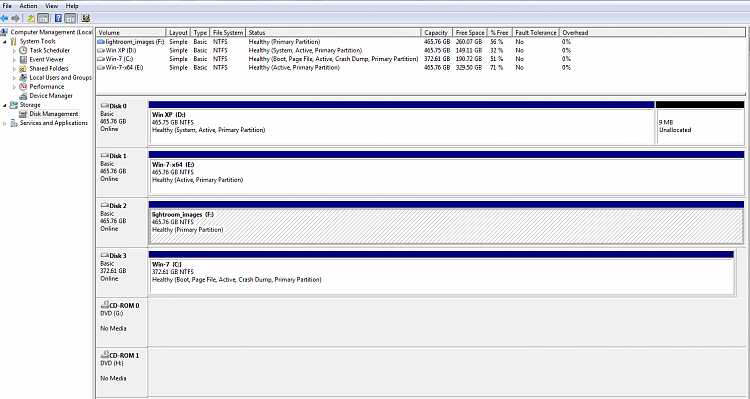750x399 pixels.
Task: Sort by the Status column header
Action: tap(333, 33)
